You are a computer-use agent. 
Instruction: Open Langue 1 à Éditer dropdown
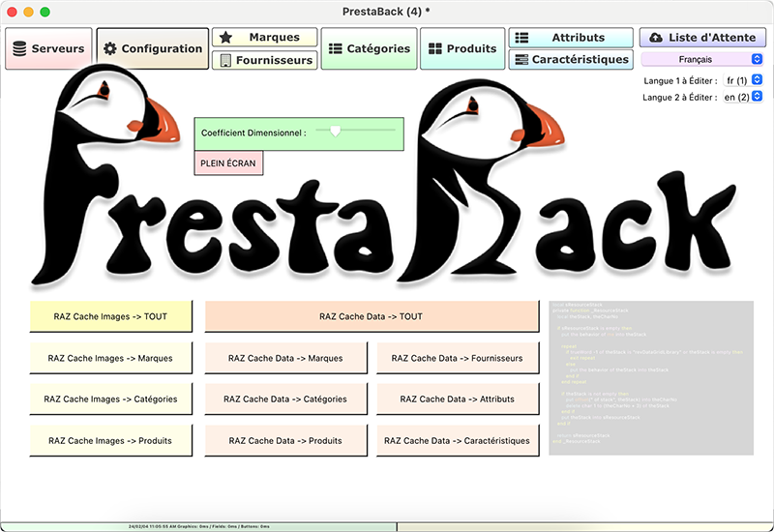click(743, 80)
